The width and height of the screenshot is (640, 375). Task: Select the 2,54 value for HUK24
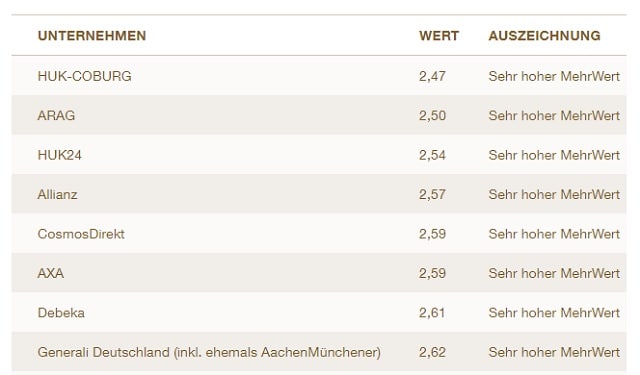432,155
